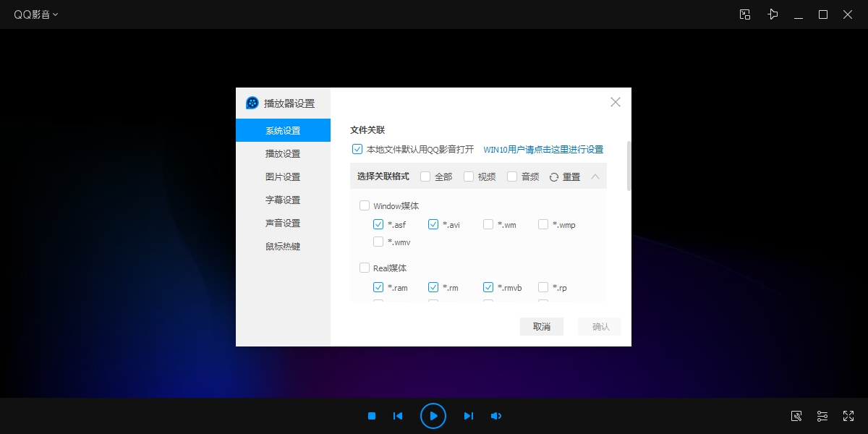Open the toolbox icon at bottom right
The height and width of the screenshot is (434, 868).
[x=796, y=416]
